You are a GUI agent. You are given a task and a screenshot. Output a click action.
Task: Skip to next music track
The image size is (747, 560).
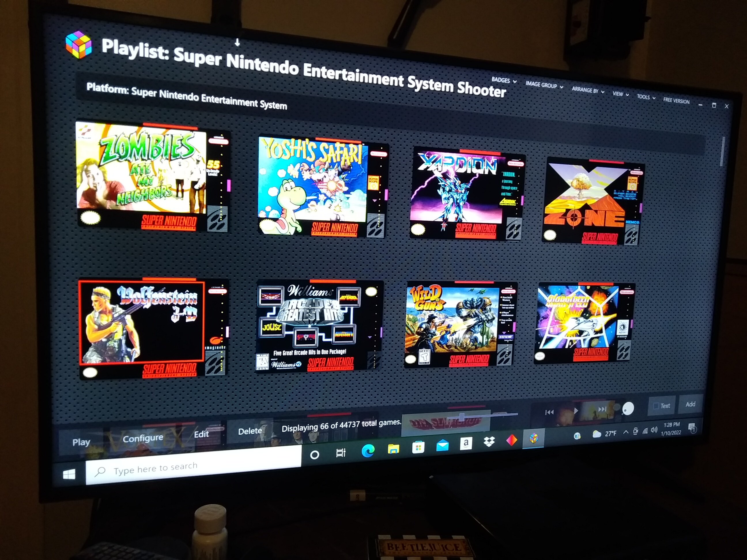pos(602,409)
